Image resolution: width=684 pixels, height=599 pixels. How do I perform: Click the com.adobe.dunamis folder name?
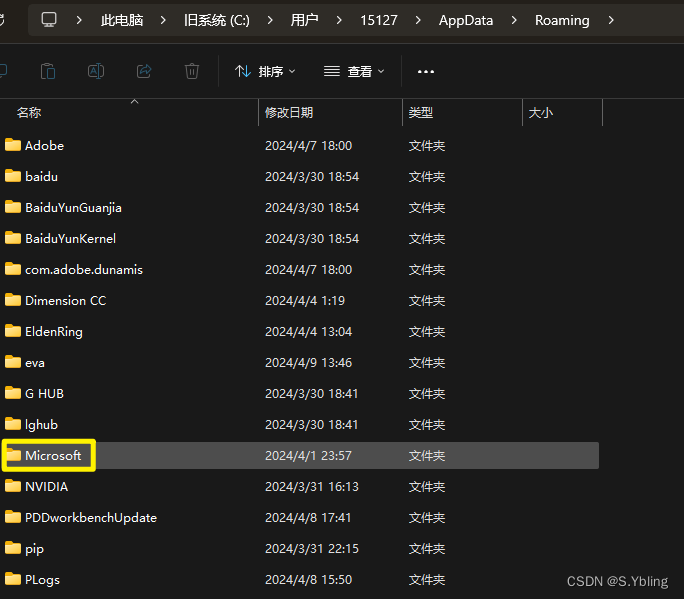[x=84, y=269]
